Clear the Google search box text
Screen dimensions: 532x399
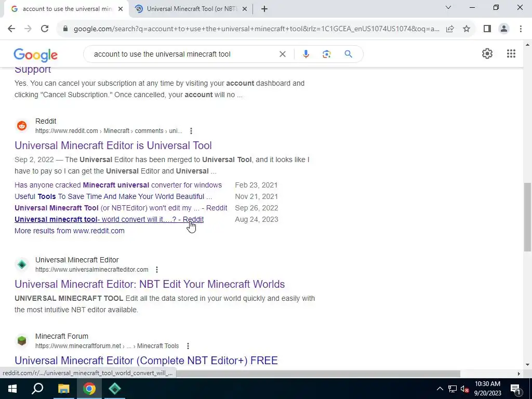282,54
